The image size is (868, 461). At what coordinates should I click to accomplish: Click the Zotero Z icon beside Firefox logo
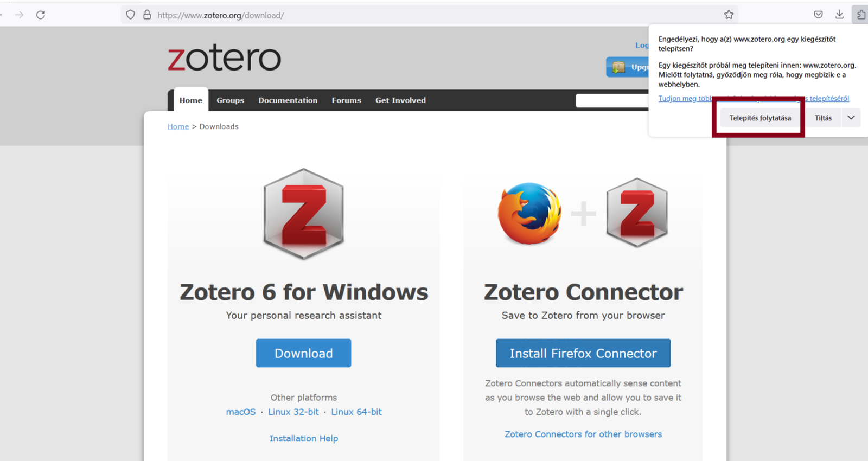(637, 213)
